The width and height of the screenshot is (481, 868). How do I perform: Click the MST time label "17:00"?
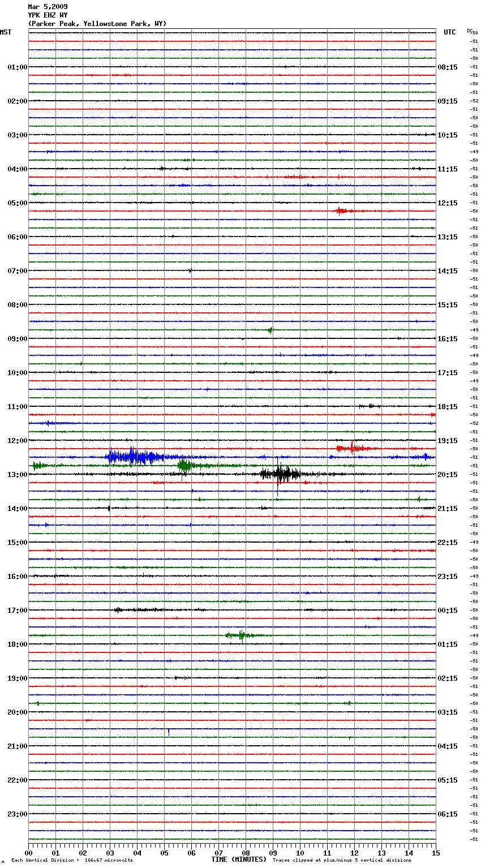(18, 611)
